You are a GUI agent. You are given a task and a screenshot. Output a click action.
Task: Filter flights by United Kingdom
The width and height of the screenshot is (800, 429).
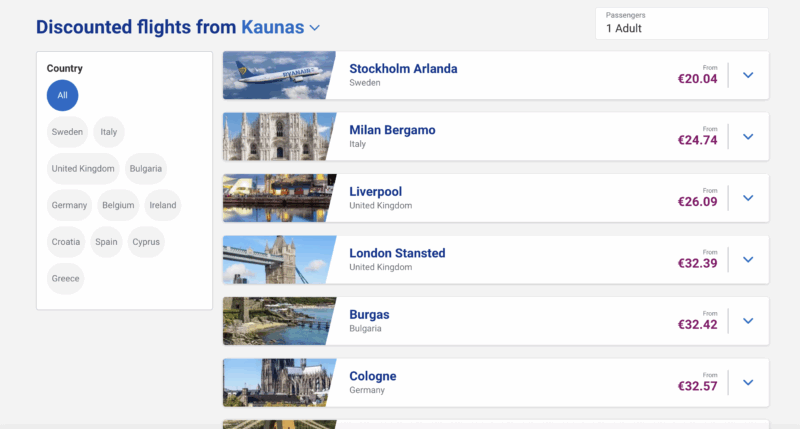pos(85,169)
